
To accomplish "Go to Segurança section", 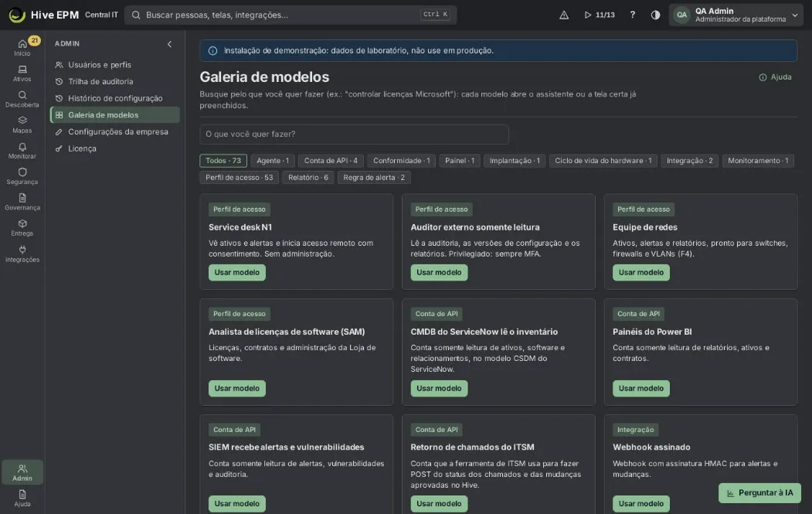I will point(22,176).
